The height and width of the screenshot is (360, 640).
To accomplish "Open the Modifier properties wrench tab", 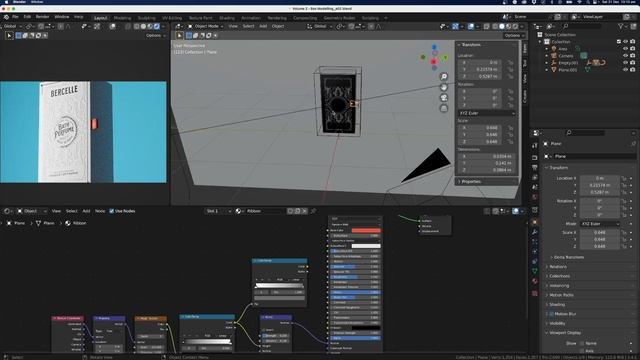I will pyautogui.click(x=535, y=231).
